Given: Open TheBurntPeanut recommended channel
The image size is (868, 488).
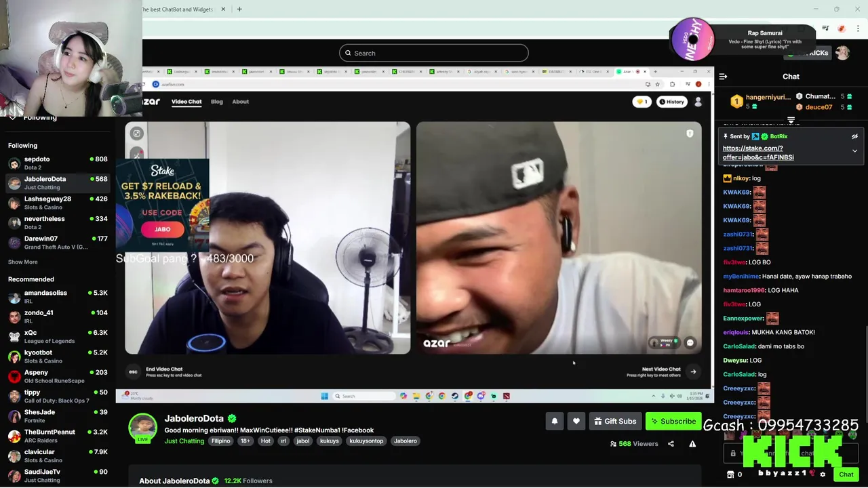Looking at the screenshot, I should [x=58, y=436].
